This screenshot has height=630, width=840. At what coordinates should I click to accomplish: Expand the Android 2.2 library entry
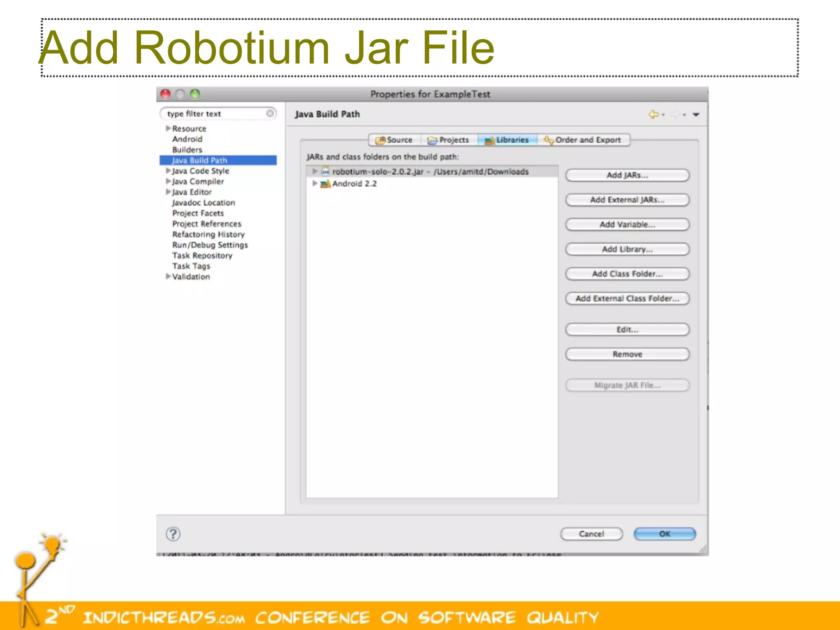[315, 183]
